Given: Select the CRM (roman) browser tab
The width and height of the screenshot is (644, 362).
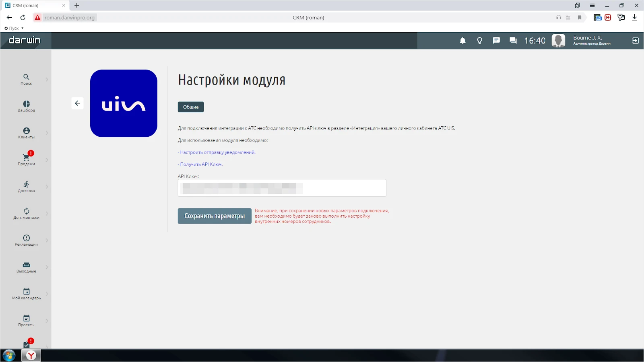Looking at the screenshot, I should 35,5.
